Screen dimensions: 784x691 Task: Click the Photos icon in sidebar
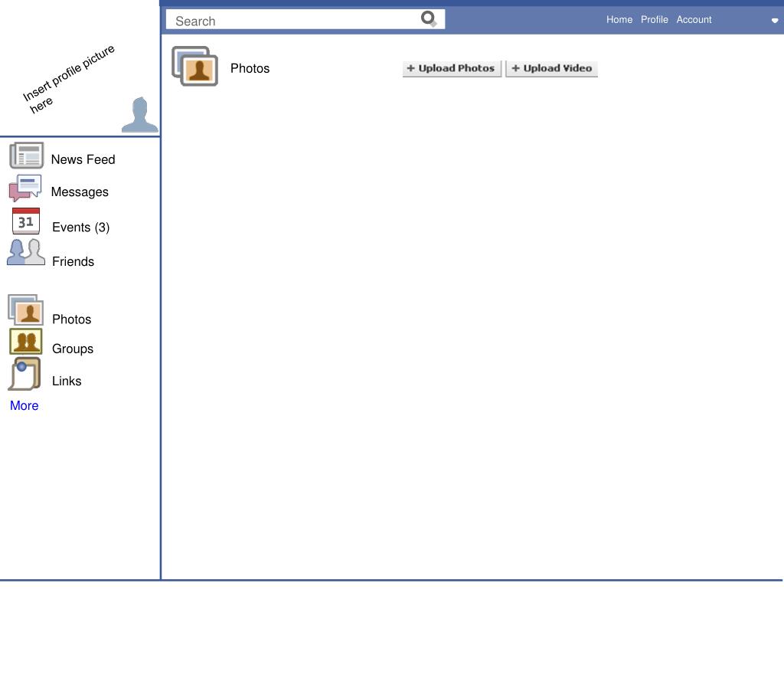pyautogui.click(x=25, y=309)
